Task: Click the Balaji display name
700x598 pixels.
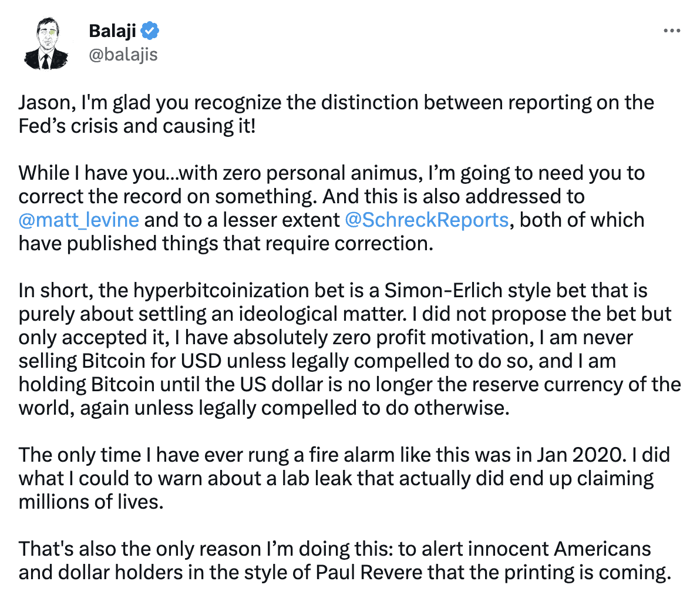Action: tap(113, 31)
